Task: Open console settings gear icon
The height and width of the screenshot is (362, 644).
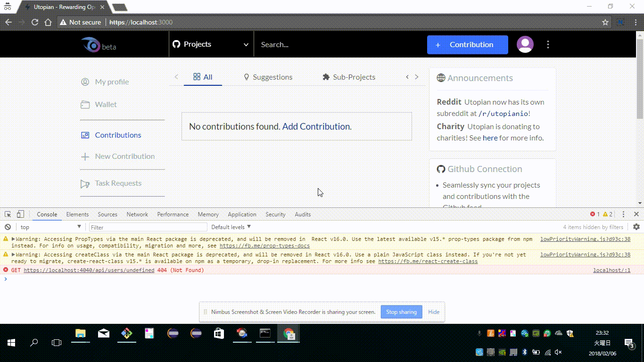Action: (636, 227)
